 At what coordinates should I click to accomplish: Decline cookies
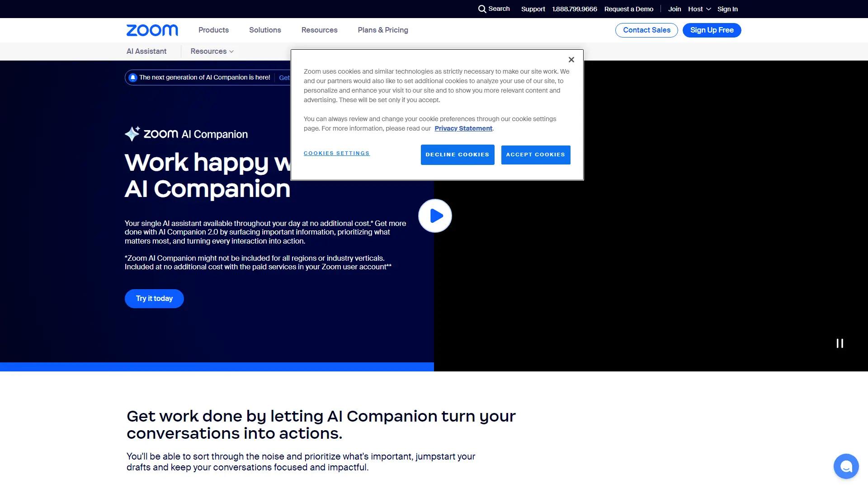[457, 155]
